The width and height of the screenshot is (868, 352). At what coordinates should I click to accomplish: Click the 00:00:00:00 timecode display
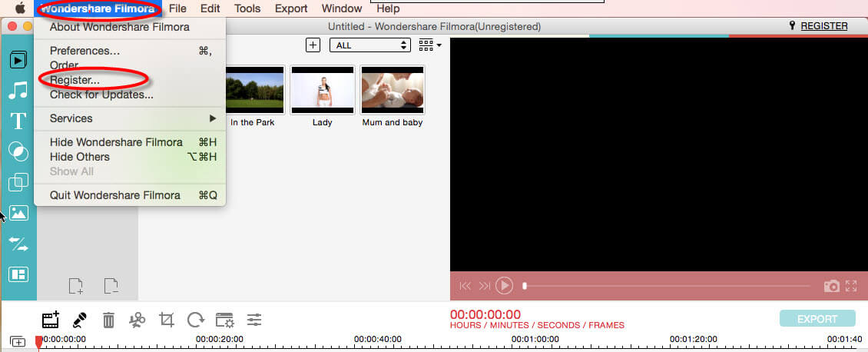[485, 315]
